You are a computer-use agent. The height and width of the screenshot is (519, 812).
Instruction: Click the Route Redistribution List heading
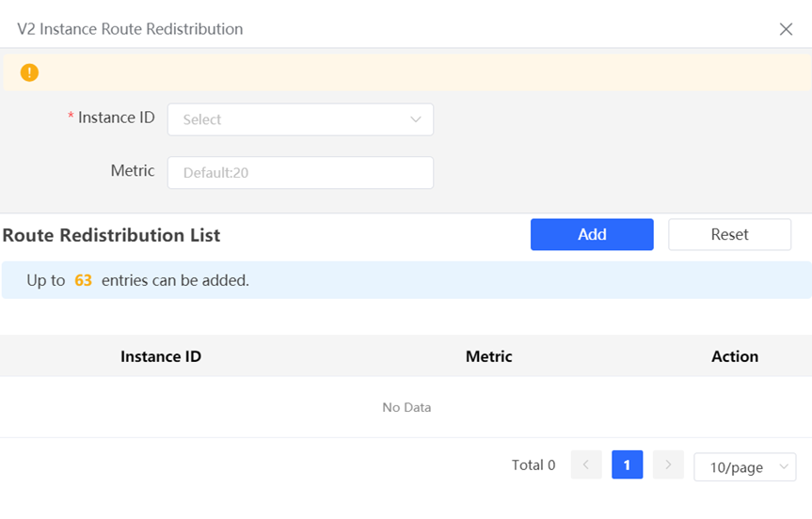111,235
